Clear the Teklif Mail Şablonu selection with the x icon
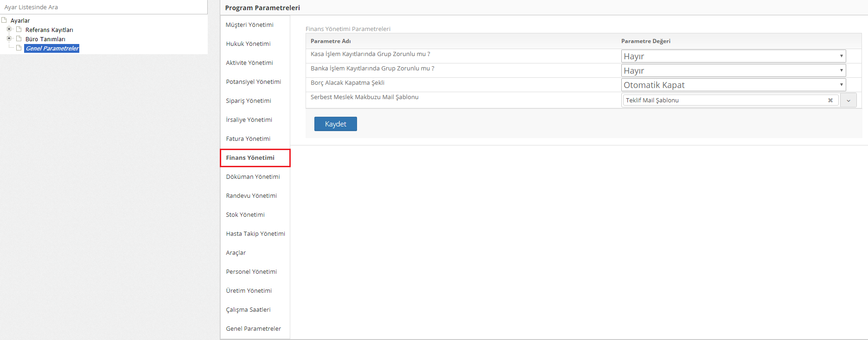 [830, 100]
